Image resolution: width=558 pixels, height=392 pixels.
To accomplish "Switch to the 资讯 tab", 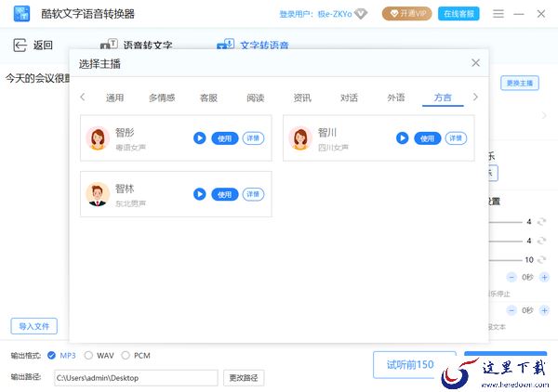I will 302,98.
